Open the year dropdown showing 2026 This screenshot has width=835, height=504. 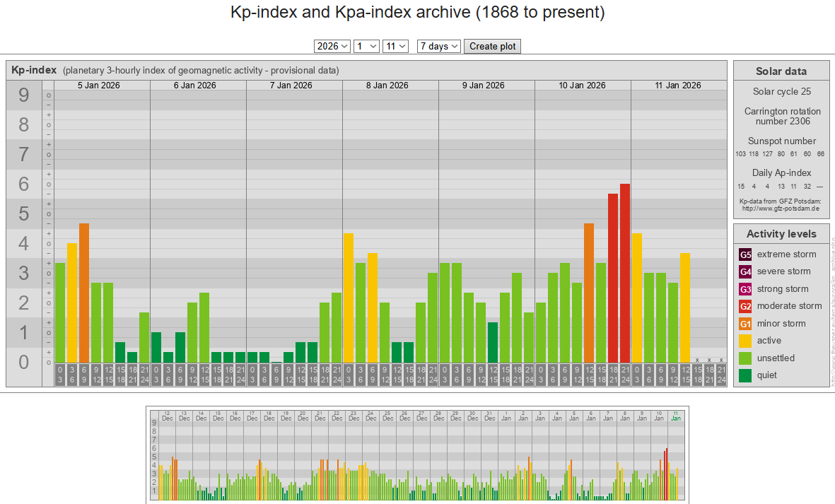(332, 46)
